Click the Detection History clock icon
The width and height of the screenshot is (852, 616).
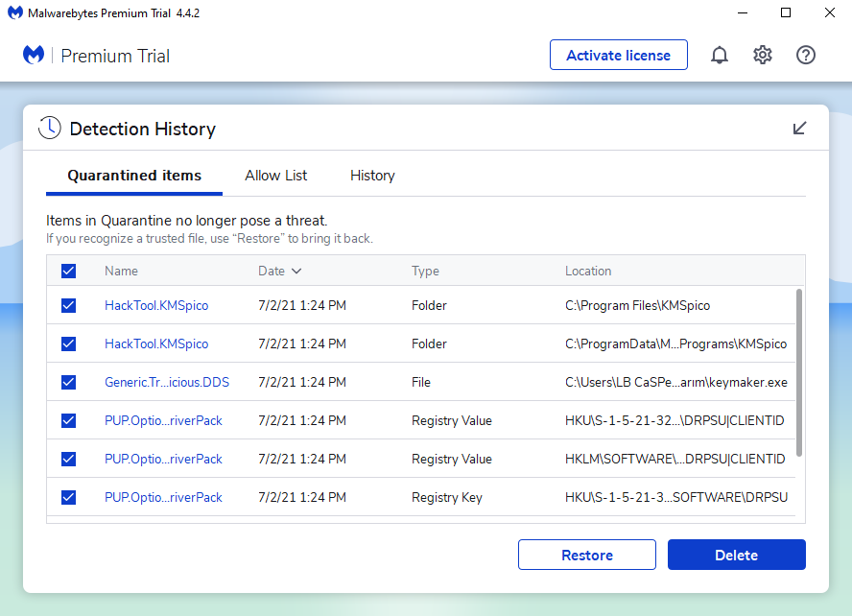pos(50,129)
